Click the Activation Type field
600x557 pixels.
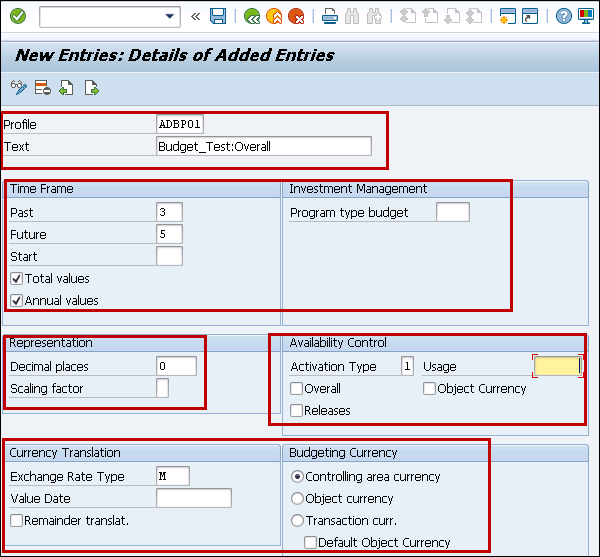point(407,366)
